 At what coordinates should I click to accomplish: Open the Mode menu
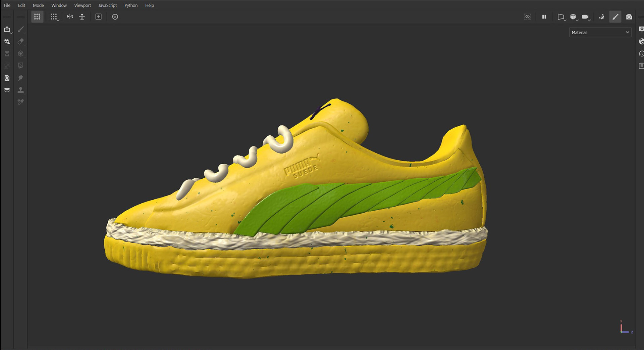coord(38,5)
